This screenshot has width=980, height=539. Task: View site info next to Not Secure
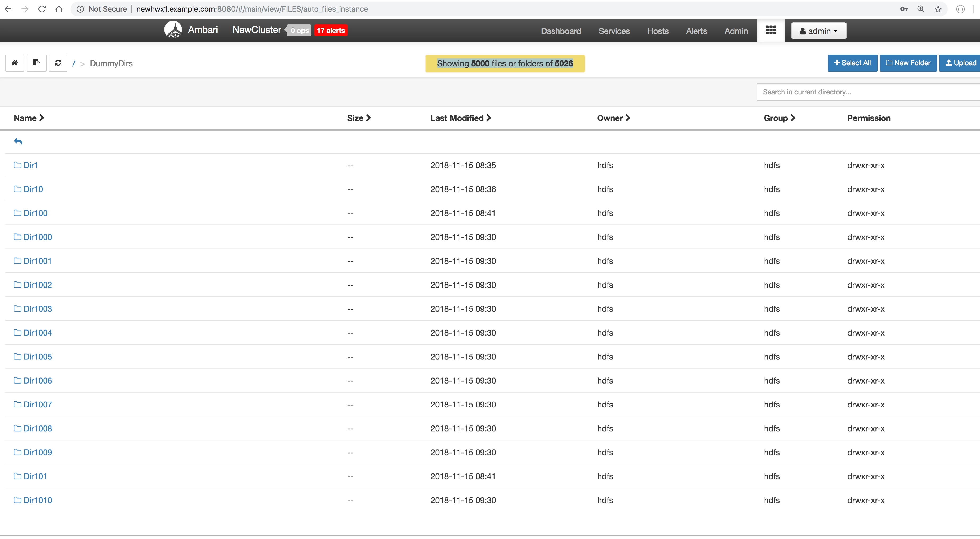click(x=80, y=9)
